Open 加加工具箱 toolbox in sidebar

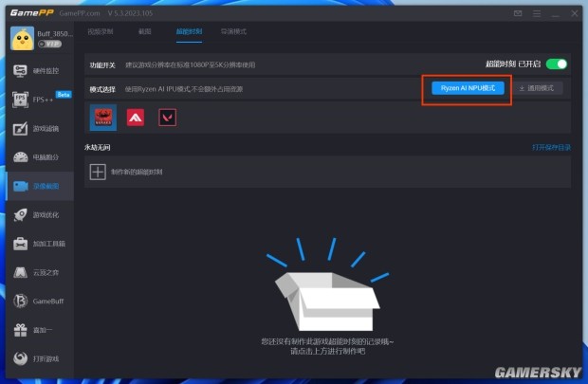tap(40, 244)
